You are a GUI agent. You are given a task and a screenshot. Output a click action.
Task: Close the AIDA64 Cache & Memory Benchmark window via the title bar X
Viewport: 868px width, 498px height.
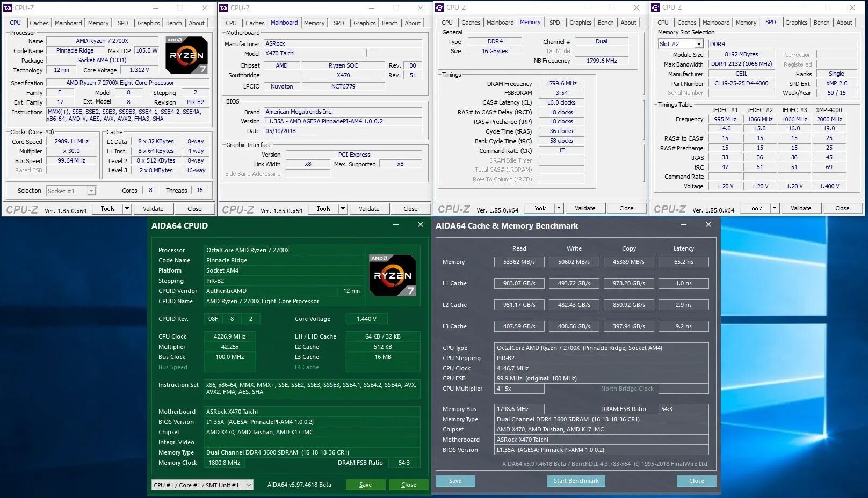(708, 225)
